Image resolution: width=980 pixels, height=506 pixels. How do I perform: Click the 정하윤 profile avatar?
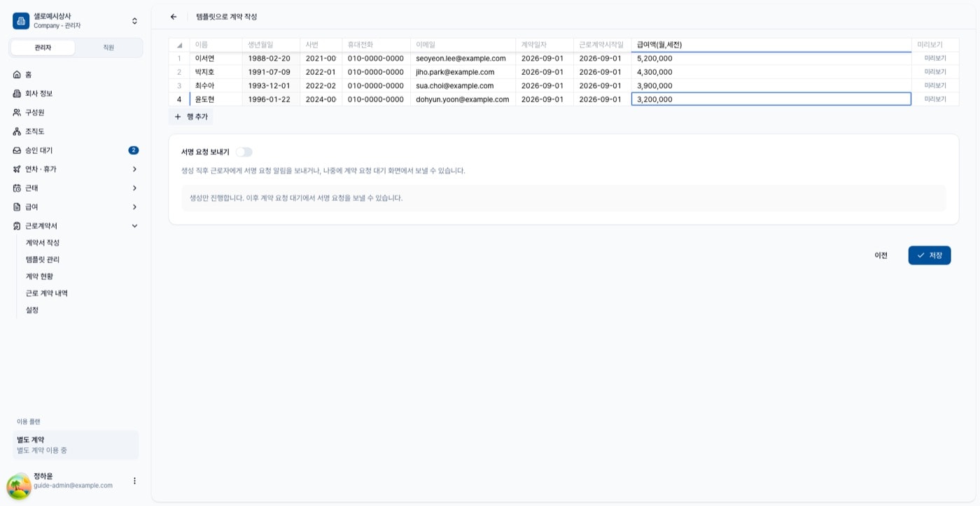tap(19, 486)
